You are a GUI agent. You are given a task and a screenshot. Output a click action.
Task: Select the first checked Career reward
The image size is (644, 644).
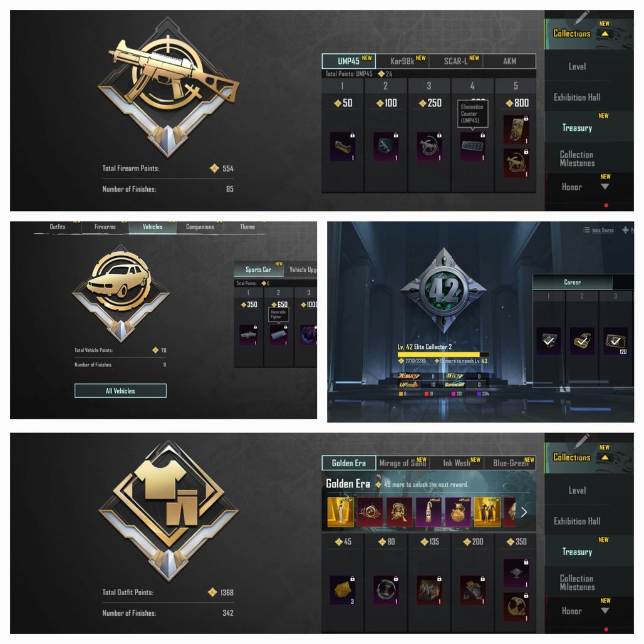(549, 341)
